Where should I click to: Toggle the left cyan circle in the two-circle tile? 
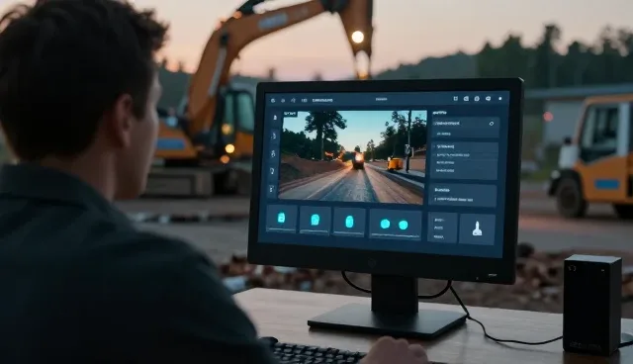point(385,224)
